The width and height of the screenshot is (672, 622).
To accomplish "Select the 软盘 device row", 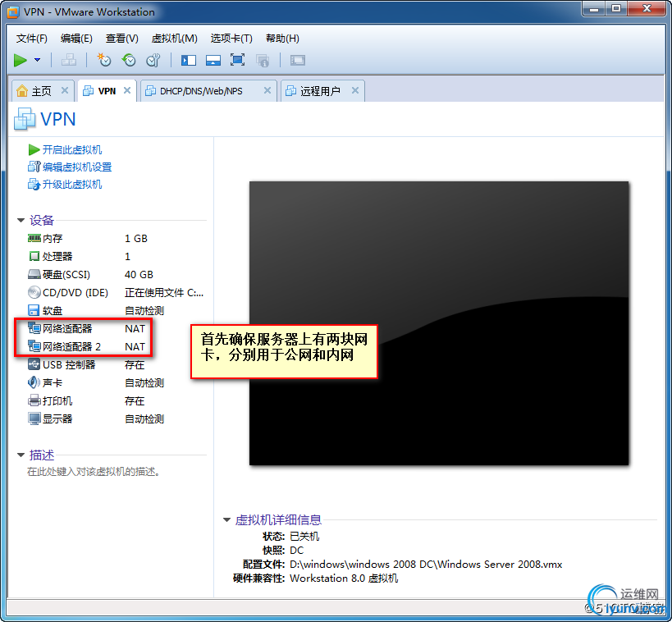I will click(117, 310).
